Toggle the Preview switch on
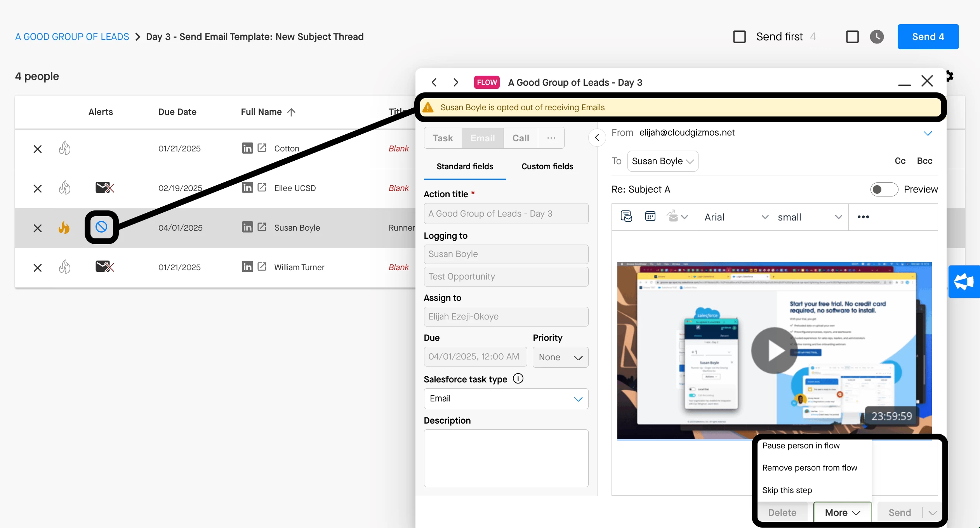Viewport: 980px width, 528px height. [884, 189]
